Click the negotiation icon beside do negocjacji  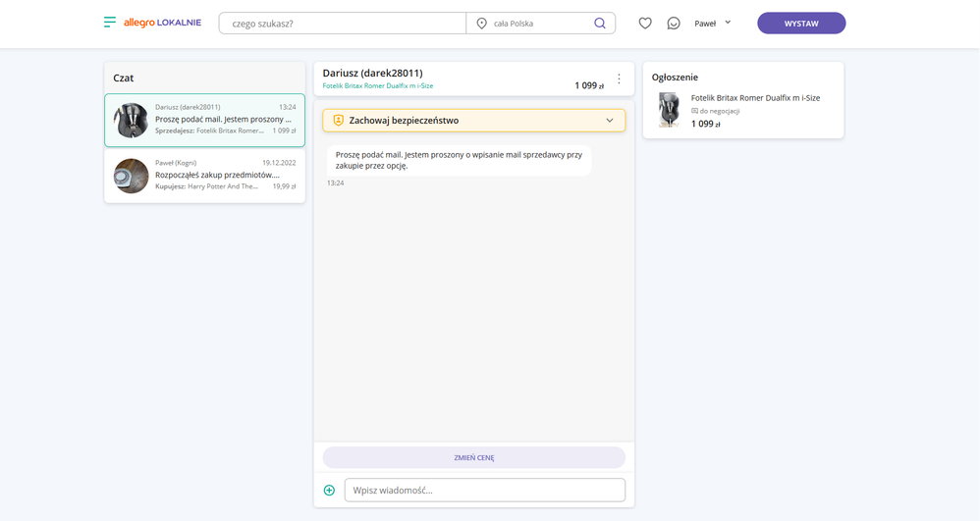694,111
